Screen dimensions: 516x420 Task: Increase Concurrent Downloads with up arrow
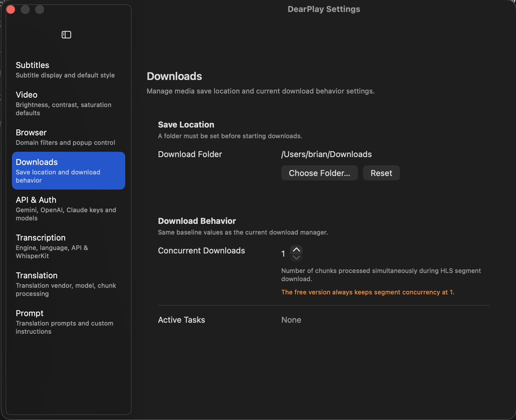[296, 250]
